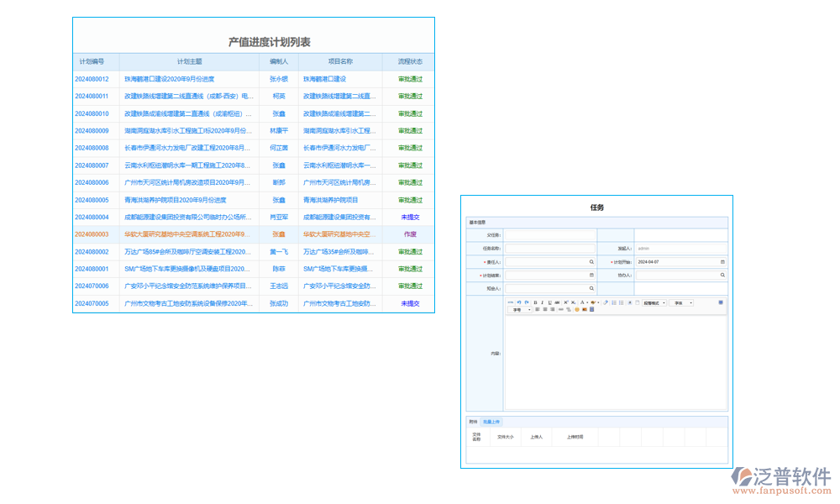Open the font color dropdown arrow
840x504 pixels.
click(x=587, y=302)
